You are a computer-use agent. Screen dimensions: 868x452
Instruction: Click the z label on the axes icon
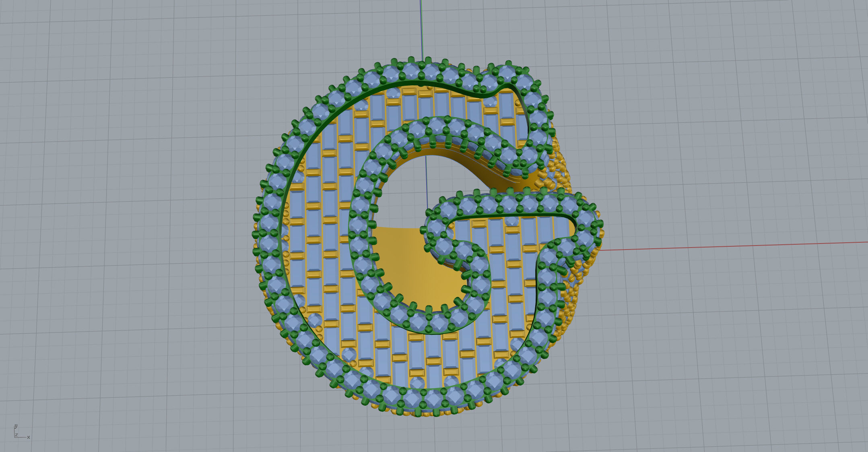[16, 435]
